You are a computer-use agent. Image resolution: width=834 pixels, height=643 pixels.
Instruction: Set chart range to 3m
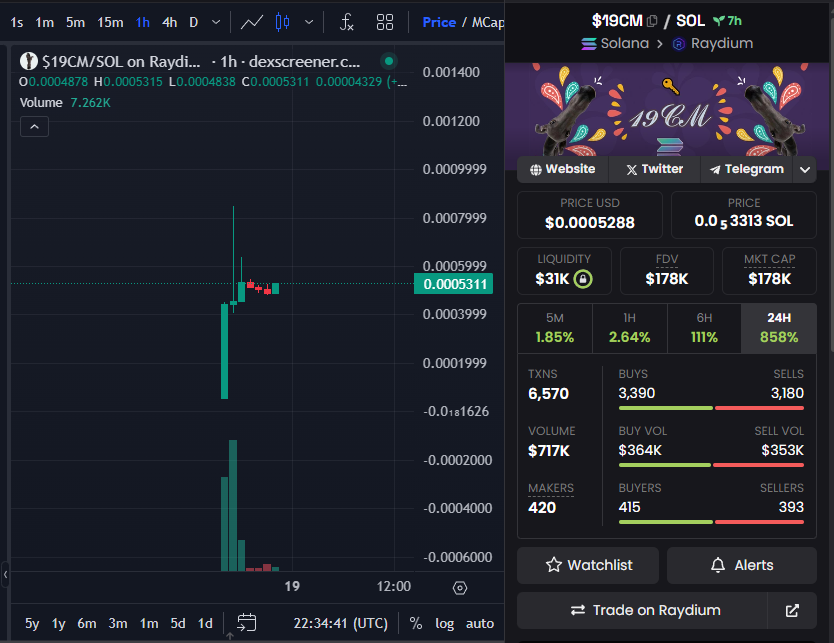tap(118, 623)
